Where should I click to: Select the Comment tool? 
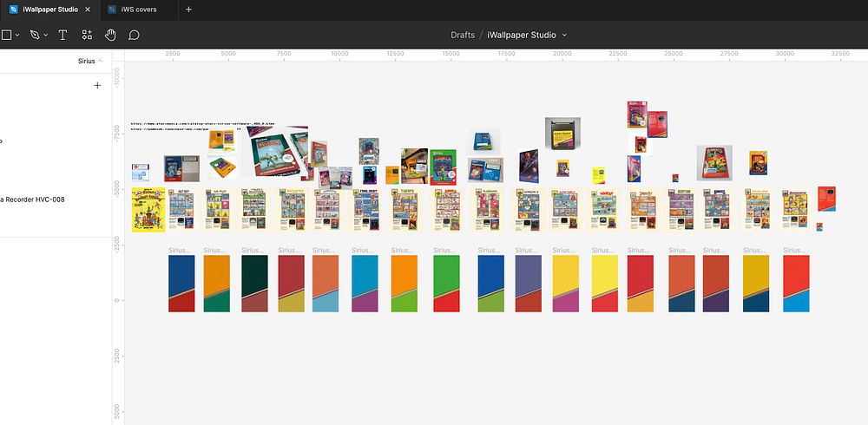coord(134,35)
